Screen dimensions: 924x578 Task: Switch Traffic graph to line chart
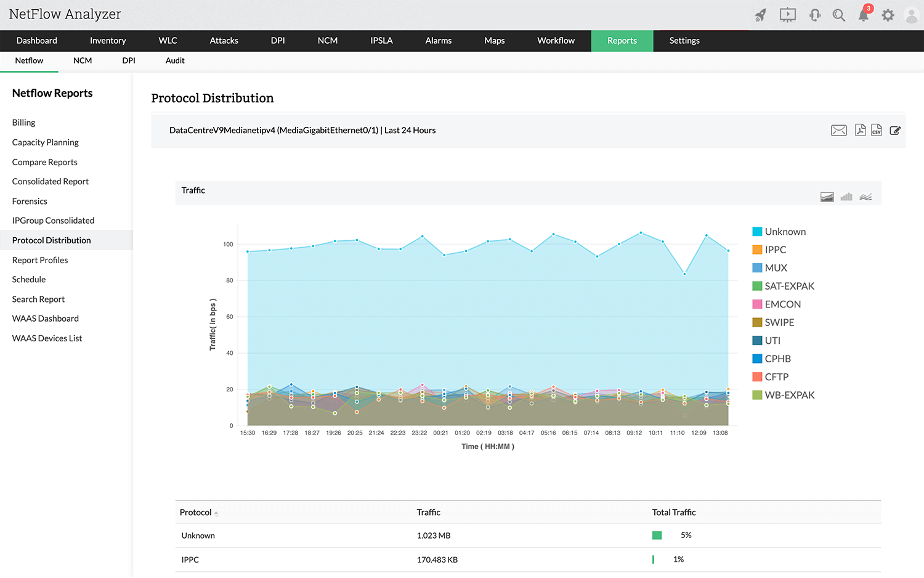[x=865, y=197]
